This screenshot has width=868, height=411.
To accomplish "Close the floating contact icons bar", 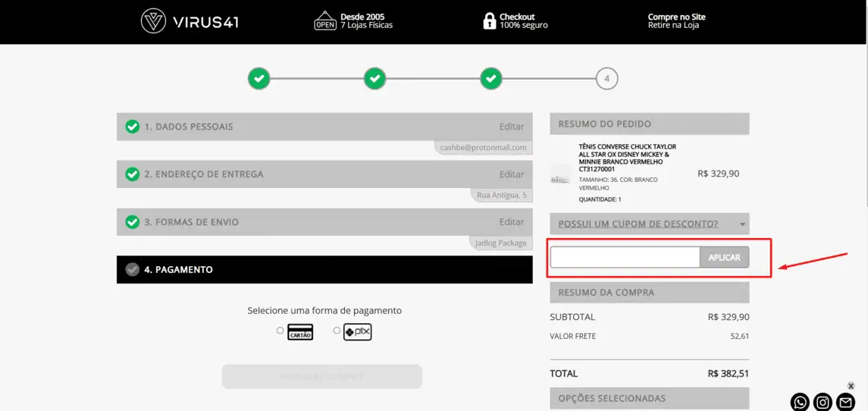I will (851, 385).
